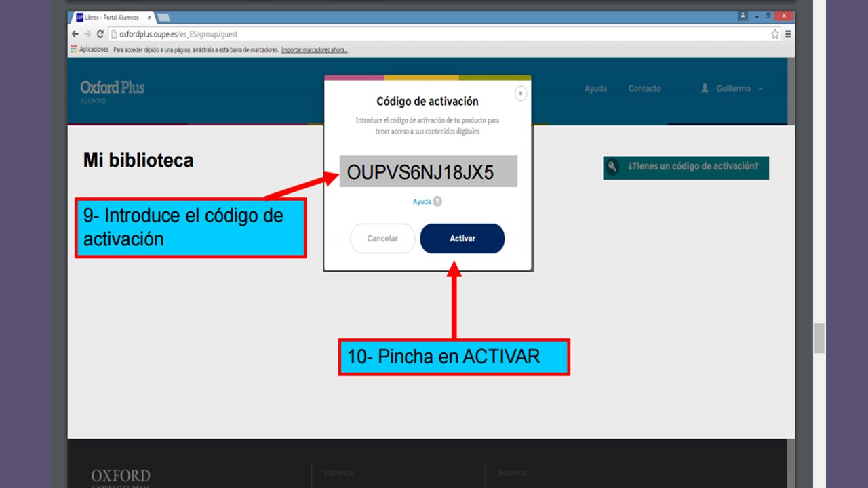Click the question mark help icon
The image size is (868, 488).
tap(437, 202)
